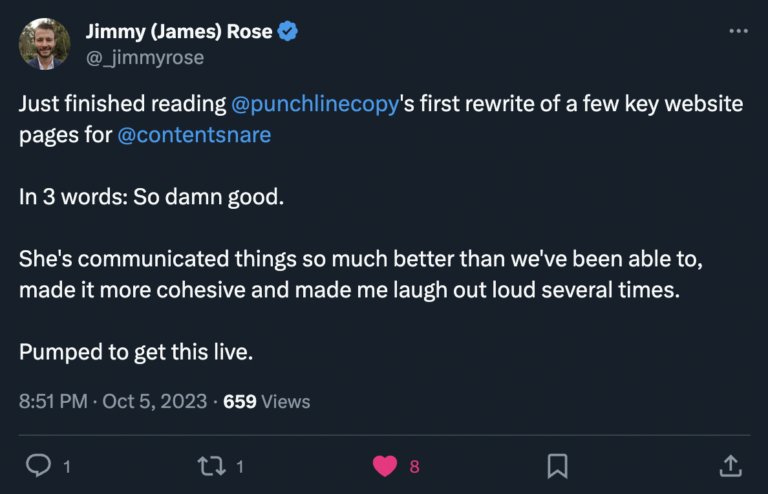
Task: Open Jimmy Rose's profile picture
Action: [45, 44]
